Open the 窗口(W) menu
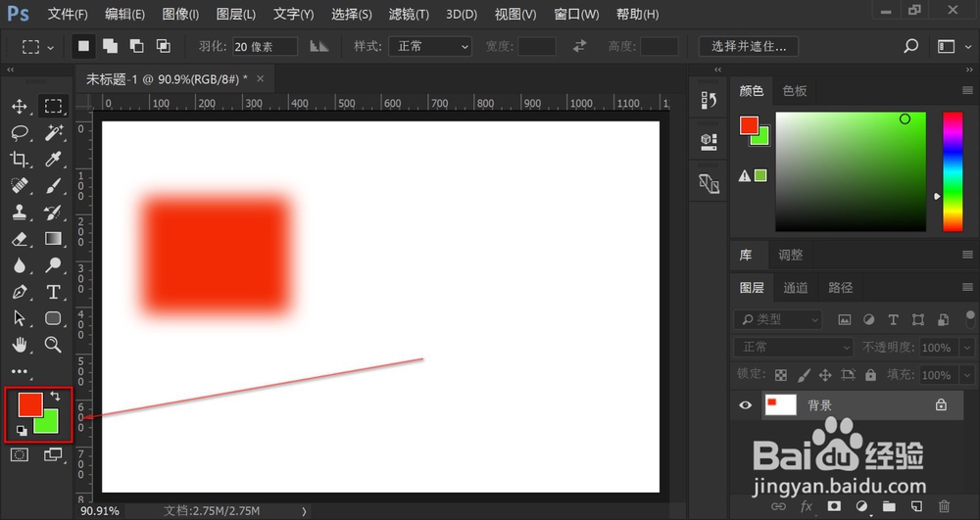Image resolution: width=980 pixels, height=520 pixels. point(576,14)
